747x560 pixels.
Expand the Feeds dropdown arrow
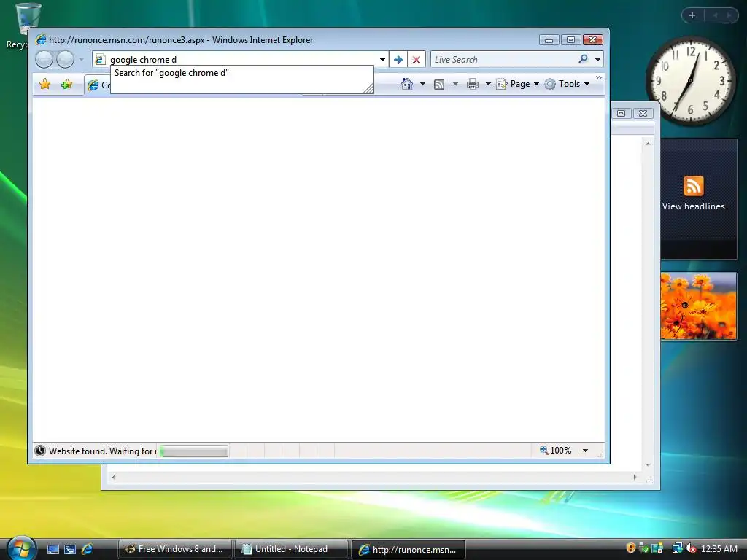click(455, 84)
